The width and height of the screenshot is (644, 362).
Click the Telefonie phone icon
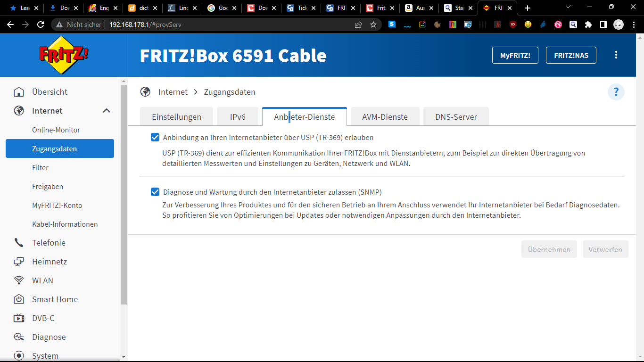coord(19,243)
